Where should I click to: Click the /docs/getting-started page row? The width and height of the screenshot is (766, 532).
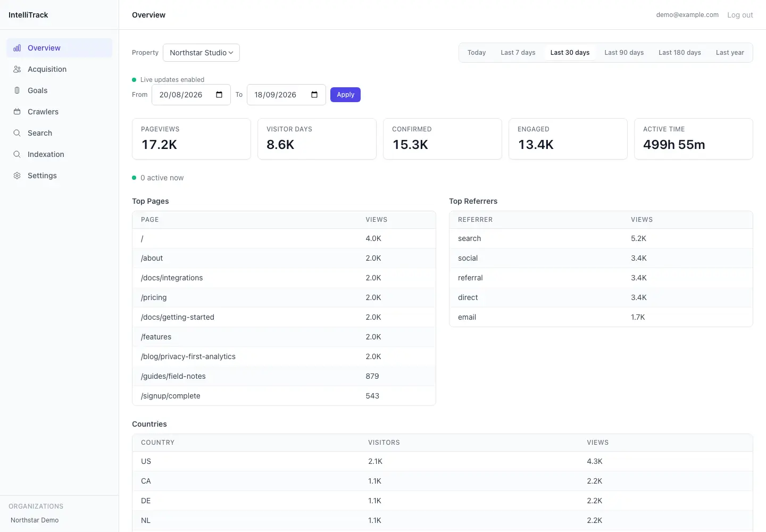pyautogui.click(x=284, y=317)
